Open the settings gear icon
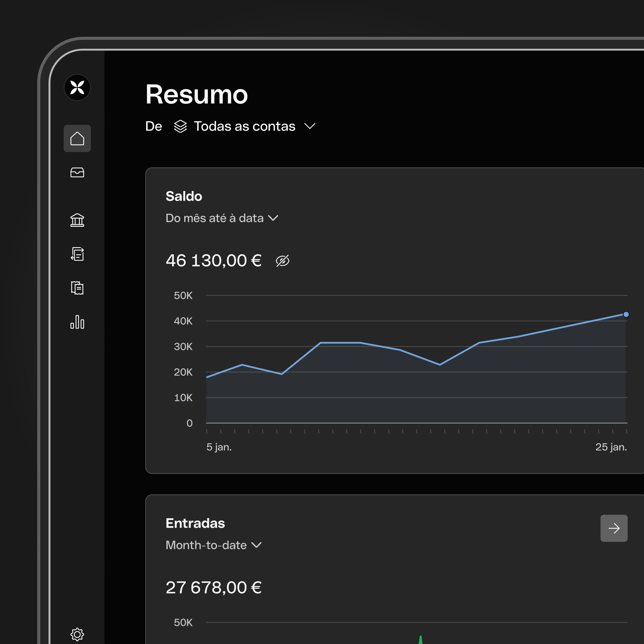The width and height of the screenshot is (644, 644). pyautogui.click(x=77, y=634)
